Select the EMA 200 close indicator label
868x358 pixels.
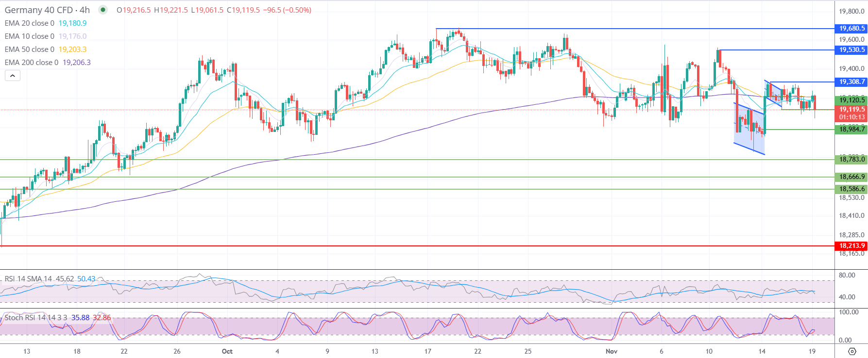tap(32, 63)
